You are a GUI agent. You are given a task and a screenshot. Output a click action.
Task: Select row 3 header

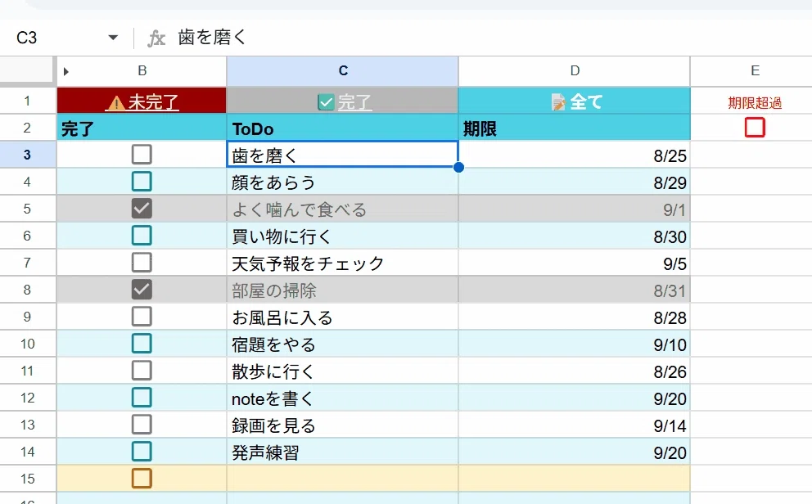pyautogui.click(x=28, y=154)
